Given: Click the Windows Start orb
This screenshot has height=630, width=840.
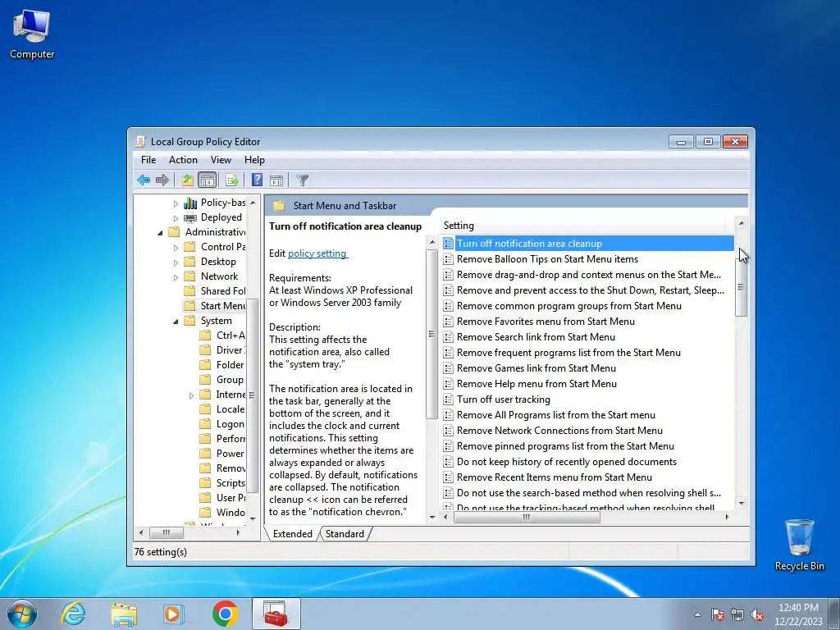Looking at the screenshot, I should (22, 614).
